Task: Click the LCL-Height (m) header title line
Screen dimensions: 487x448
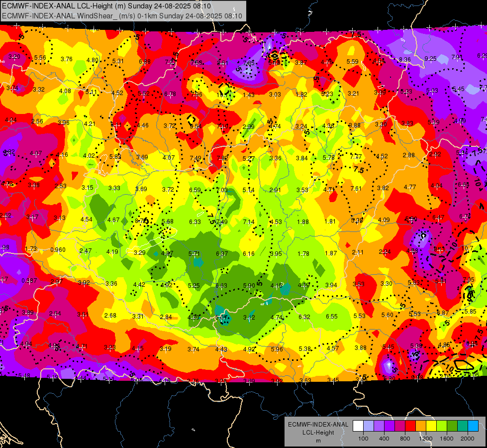Action: click(x=106, y=6)
